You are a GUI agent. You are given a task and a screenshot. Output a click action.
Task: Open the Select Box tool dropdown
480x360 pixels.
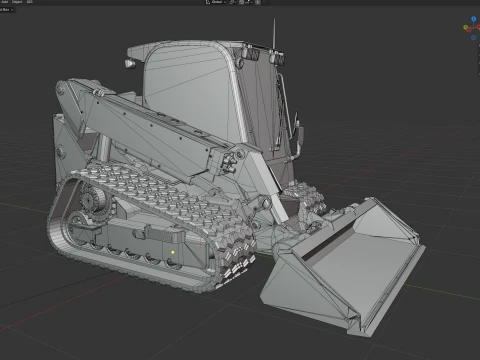[x=7, y=10]
